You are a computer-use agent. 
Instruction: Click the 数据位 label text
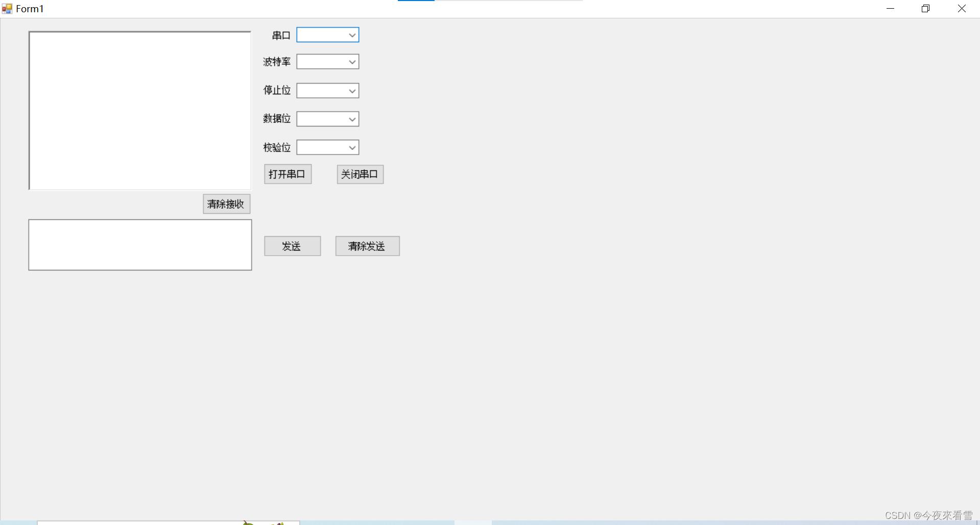277,118
